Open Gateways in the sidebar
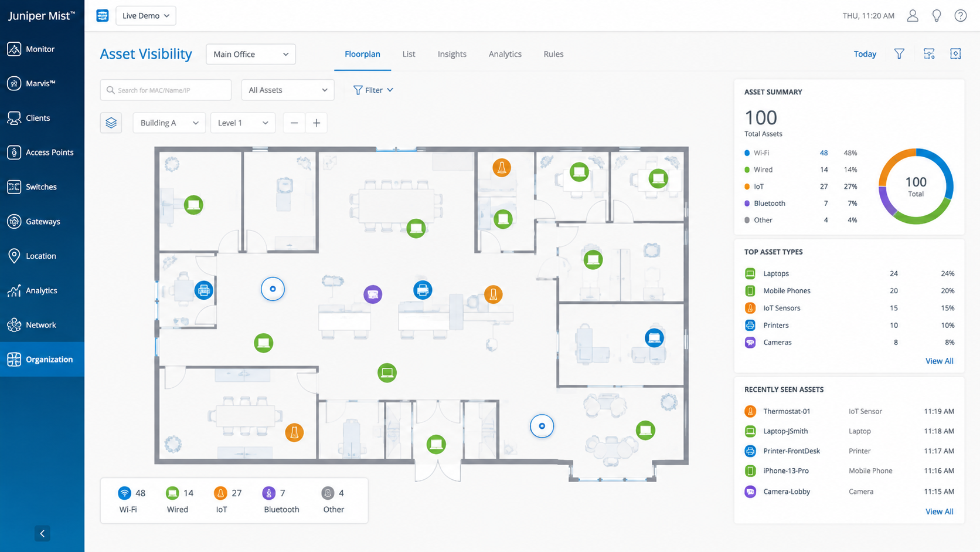The width and height of the screenshot is (980, 552). pos(42,222)
